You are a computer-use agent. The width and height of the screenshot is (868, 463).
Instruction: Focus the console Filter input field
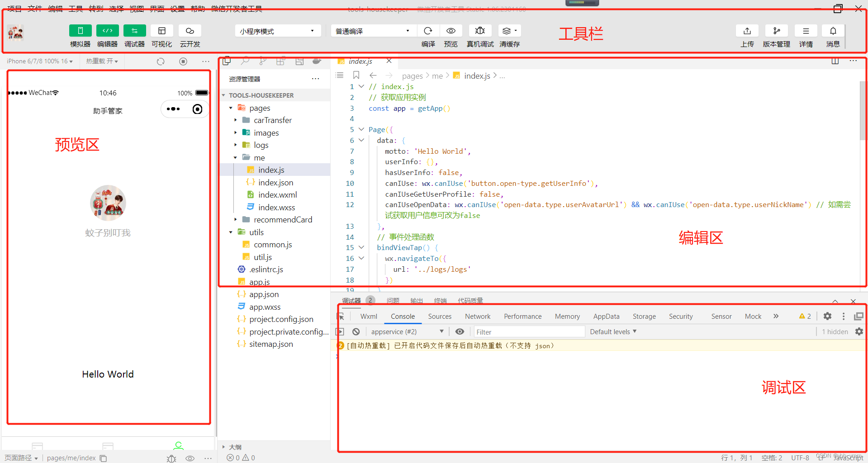(x=529, y=332)
